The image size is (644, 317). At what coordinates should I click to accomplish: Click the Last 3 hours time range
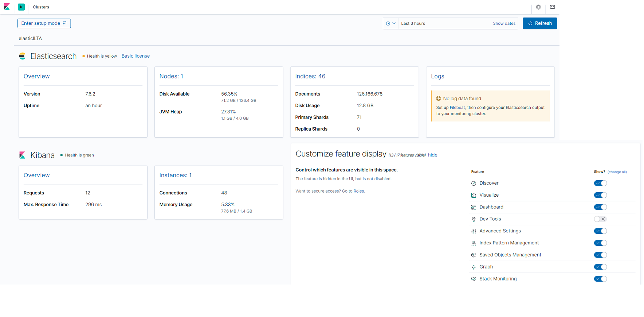click(x=413, y=23)
